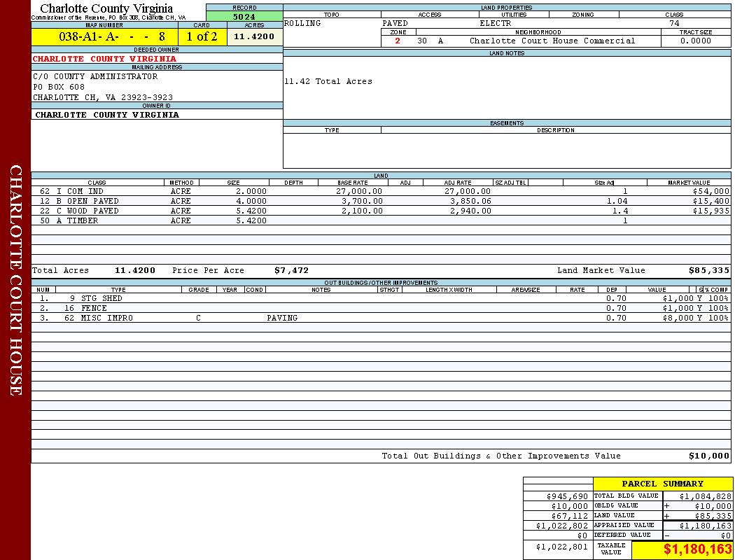
Task: Click the '1 of 2' card indicator
Action: pos(202,37)
